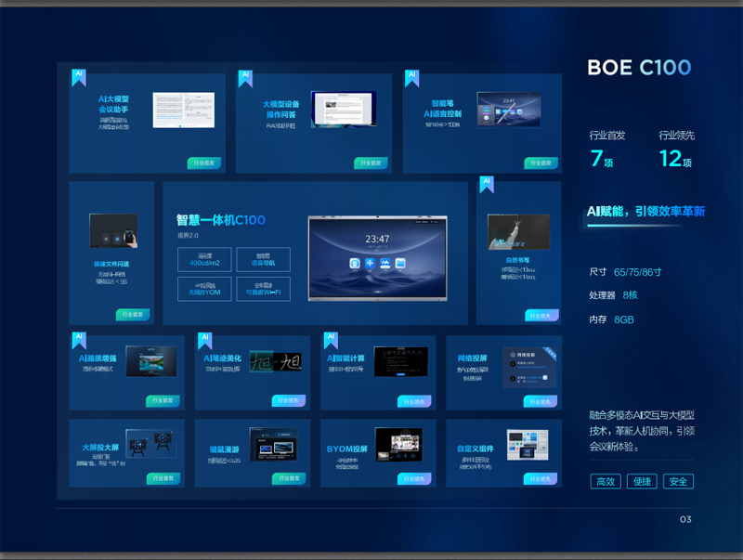Click the 键鼠漫游 card title

(x=225, y=449)
